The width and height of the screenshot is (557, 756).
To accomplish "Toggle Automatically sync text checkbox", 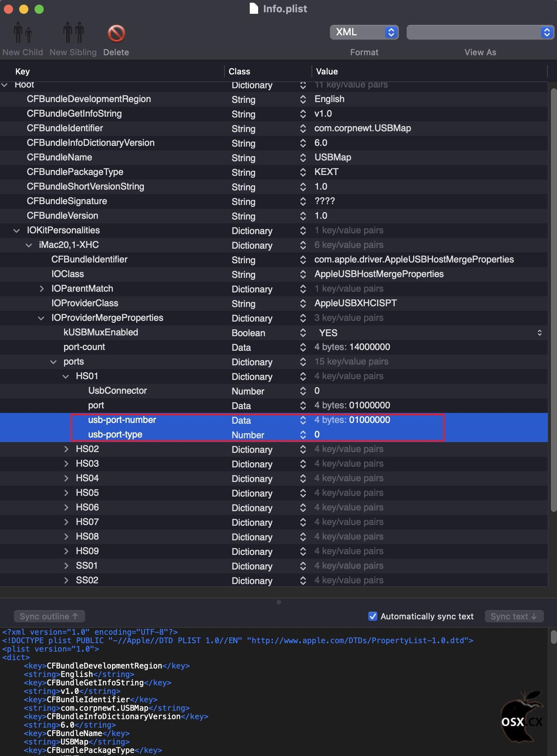I will click(372, 616).
